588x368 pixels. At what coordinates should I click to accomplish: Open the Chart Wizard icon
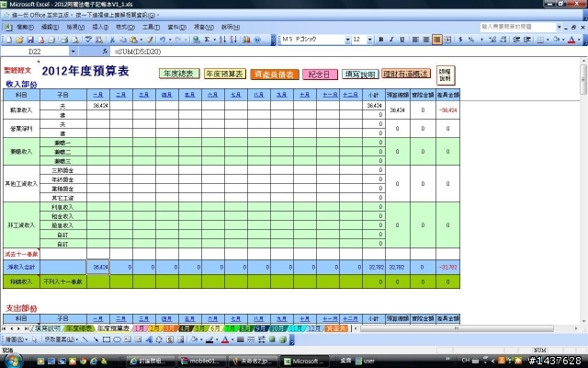pyautogui.click(x=246, y=40)
